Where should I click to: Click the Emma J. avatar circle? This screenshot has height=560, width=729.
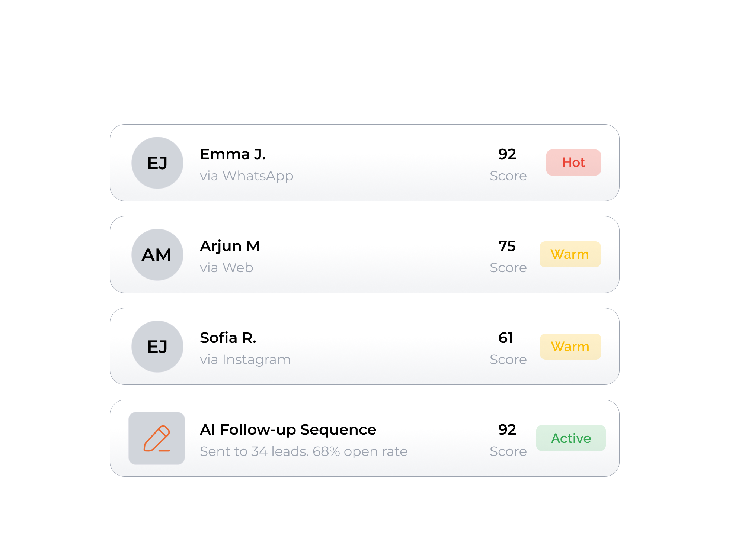[157, 163]
